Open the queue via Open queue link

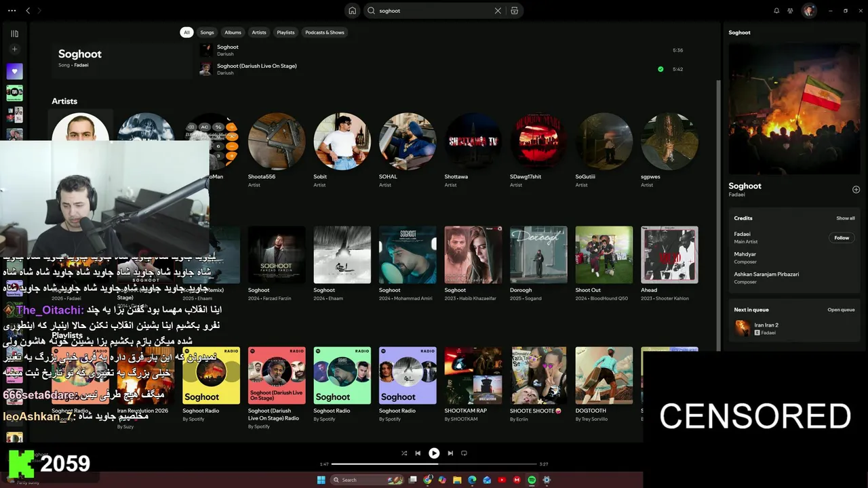pyautogui.click(x=841, y=310)
